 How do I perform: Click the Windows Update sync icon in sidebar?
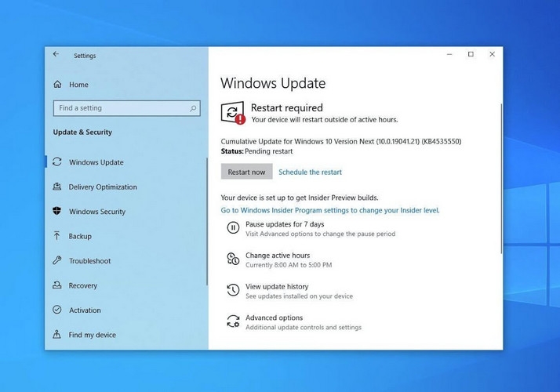57,162
